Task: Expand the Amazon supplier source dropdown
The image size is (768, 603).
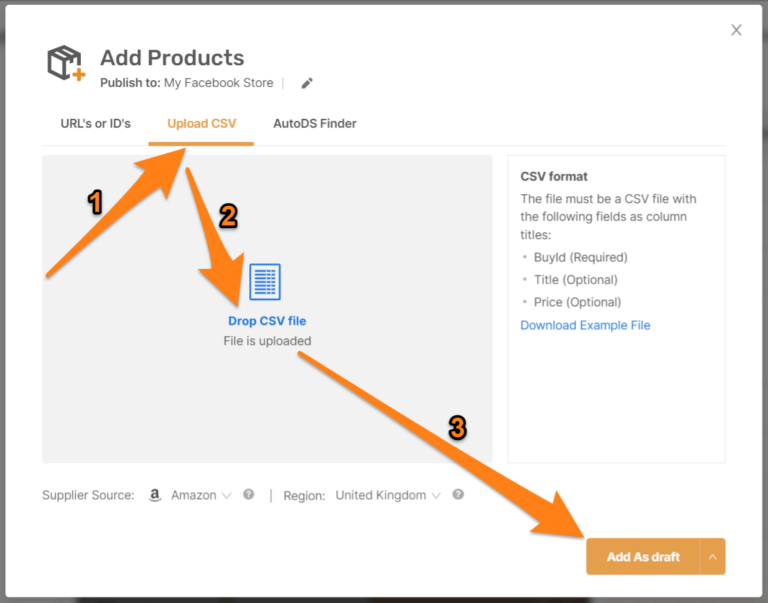Action: click(x=201, y=495)
